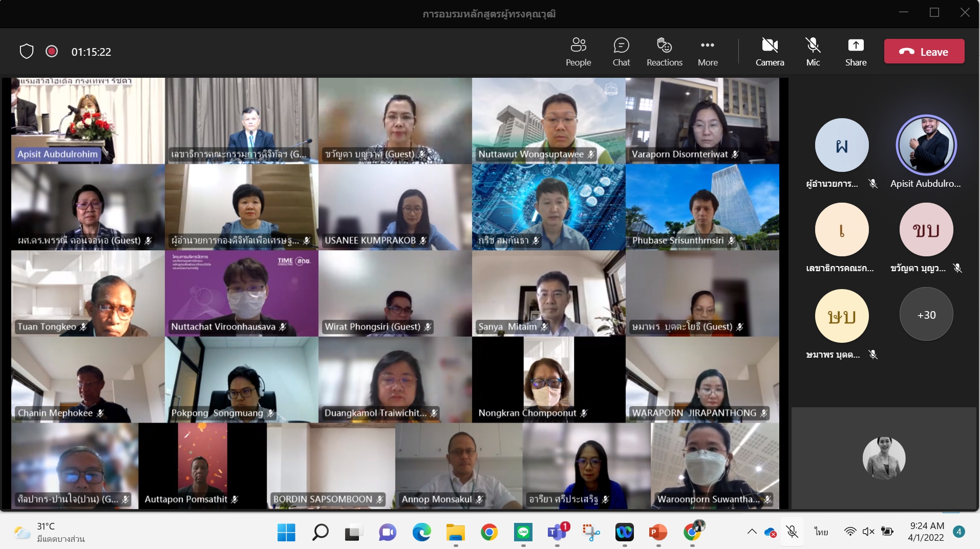The height and width of the screenshot is (549, 980).
Task: Show the +30 more participants
Action: [x=926, y=315]
